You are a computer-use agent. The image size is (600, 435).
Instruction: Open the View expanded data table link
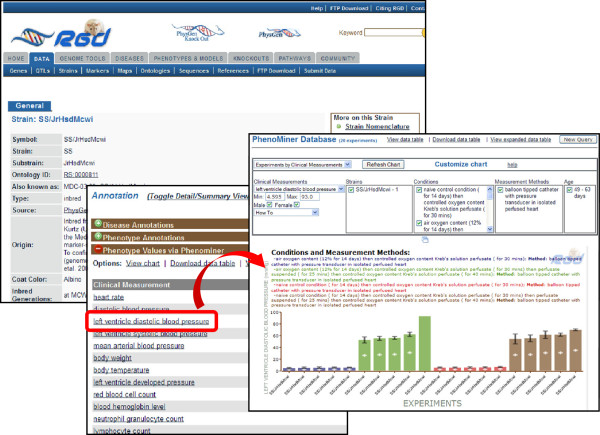click(x=520, y=140)
